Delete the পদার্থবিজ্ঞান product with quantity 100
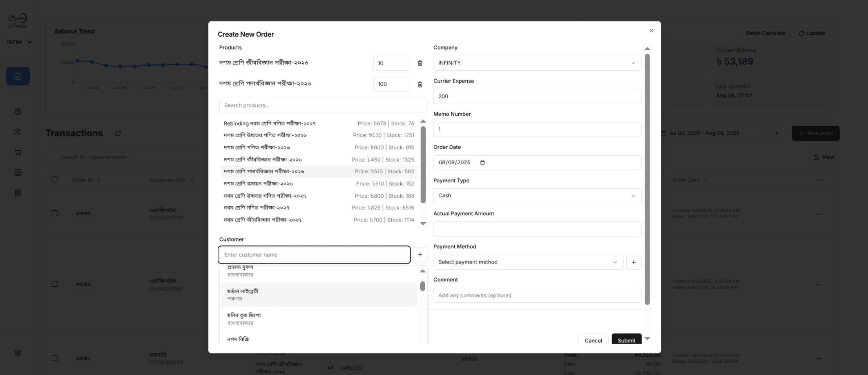Image resolution: width=868 pixels, height=375 pixels. click(x=420, y=84)
